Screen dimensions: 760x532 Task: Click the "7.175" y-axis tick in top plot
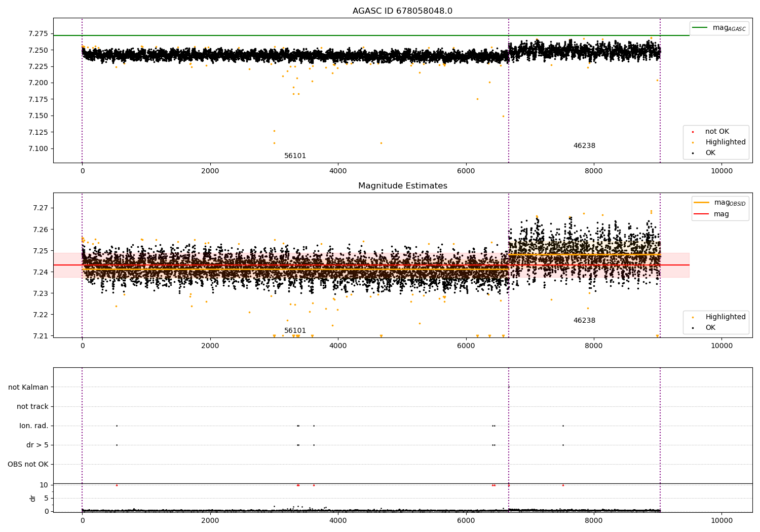[x=39, y=99]
